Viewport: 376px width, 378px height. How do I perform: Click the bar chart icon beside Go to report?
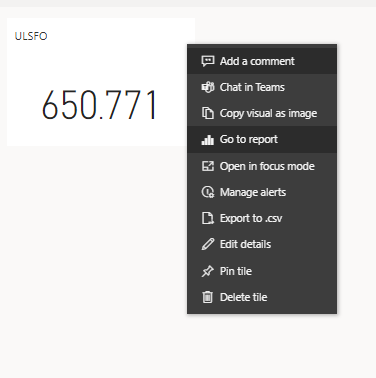[x=208, y=139]
